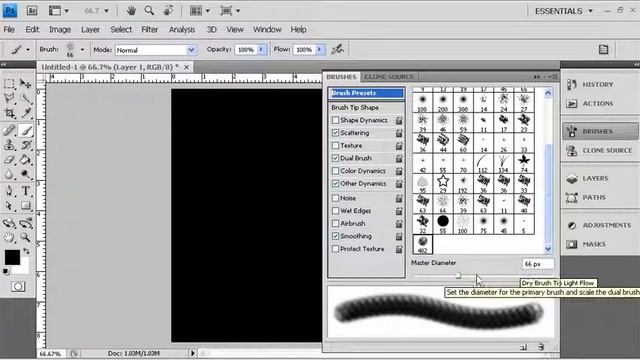Select the star-shaped brush preset 29
This screenshot has width=640, height=360.
coord(443,182)
